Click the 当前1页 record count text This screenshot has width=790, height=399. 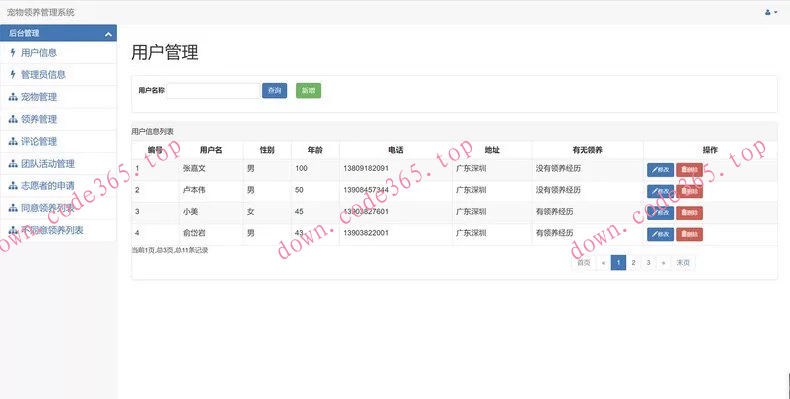tap(170, 250)
